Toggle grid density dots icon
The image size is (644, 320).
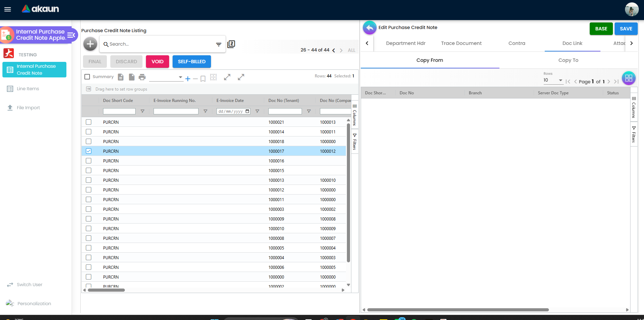[213, 77]
